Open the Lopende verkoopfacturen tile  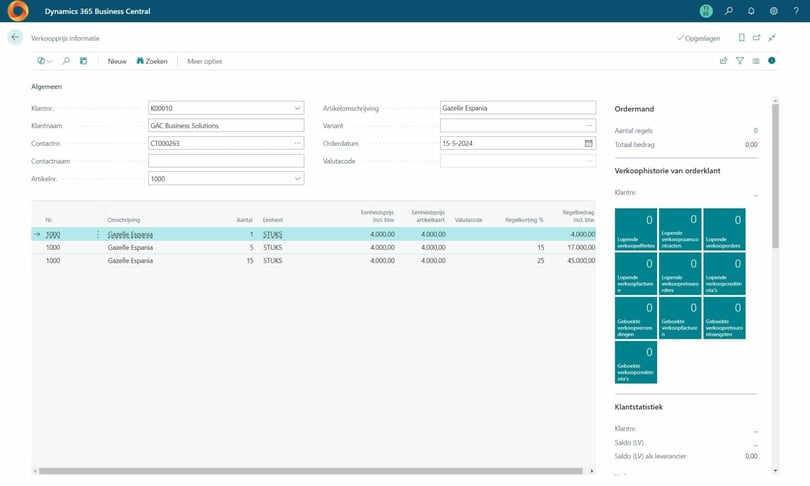tap(636, 274)
